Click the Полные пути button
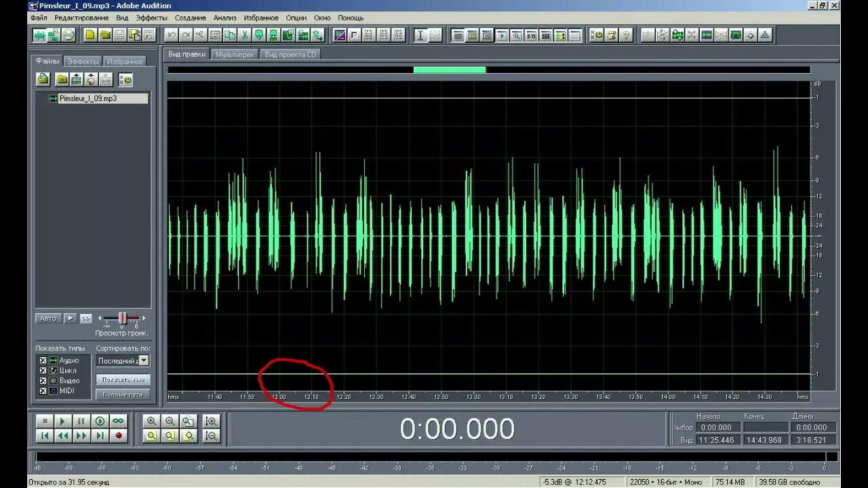Image resolution: width=868 pixels, height=488 pixels. coord(123,394)
